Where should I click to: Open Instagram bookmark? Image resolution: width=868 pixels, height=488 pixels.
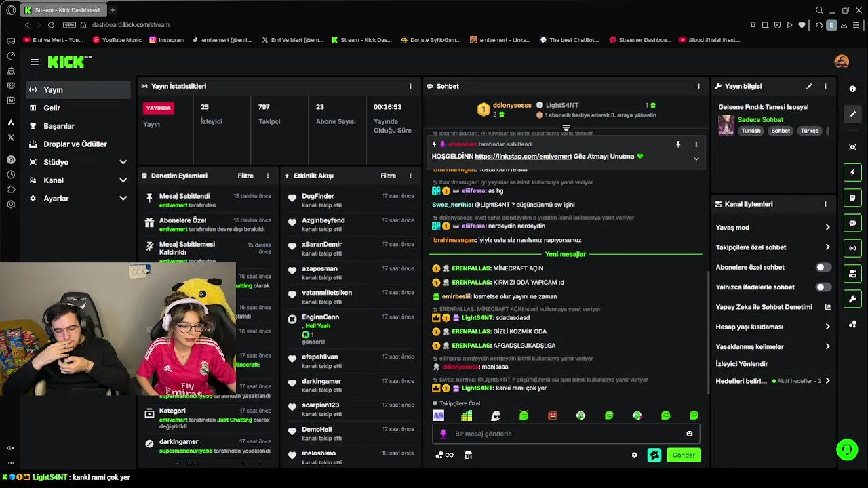pyautogui.click(x=167, y=40)
